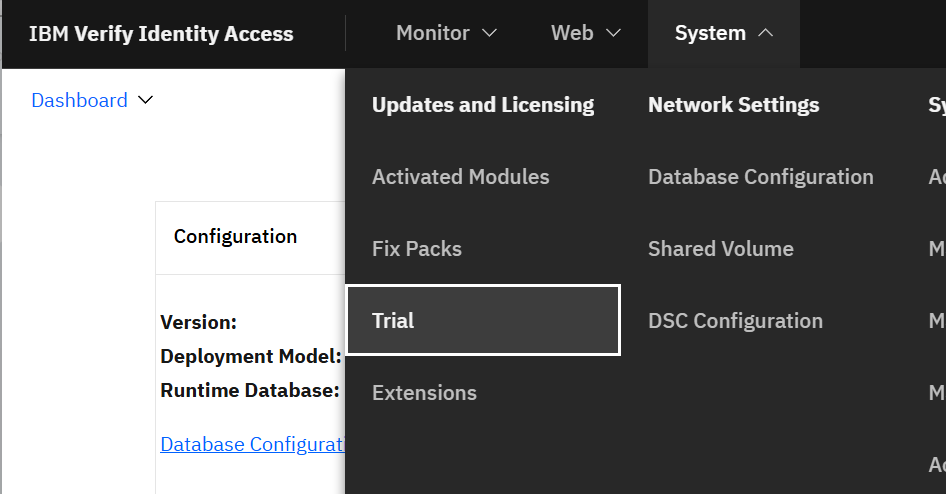Screen dimensions: 946x494
Task: Click the Network Settings heading
Action: point(734,105)
